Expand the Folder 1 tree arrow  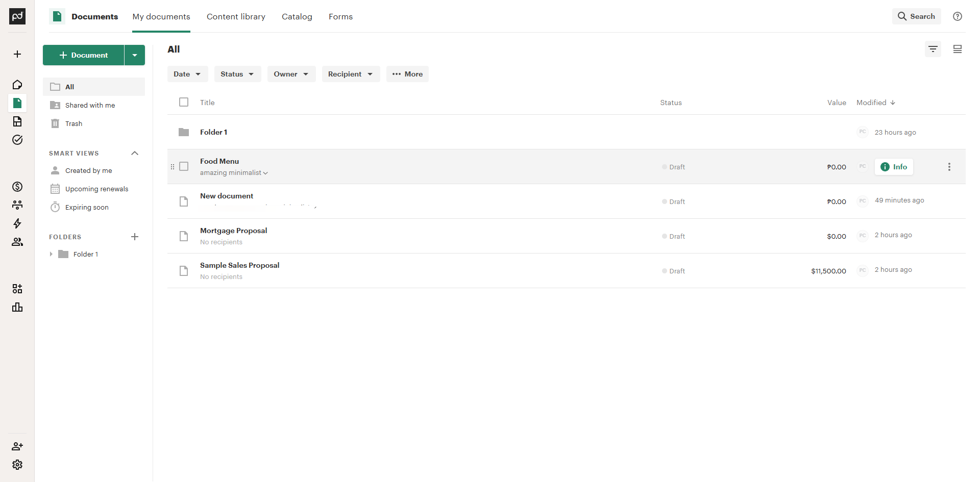(x=51, y=254)
